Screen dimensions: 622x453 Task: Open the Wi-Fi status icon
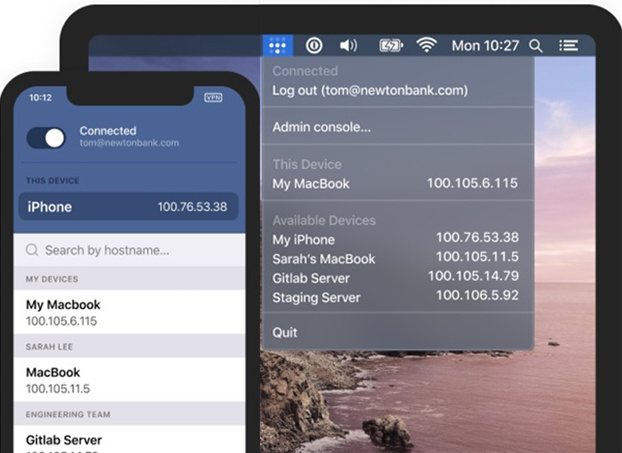[427, 46]
